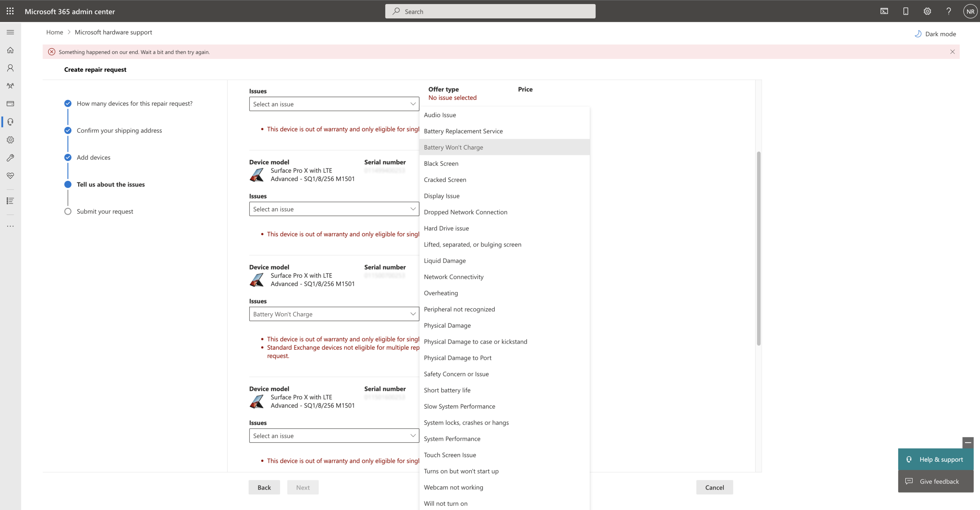Click the Surface Pro X thumbnail above Battery Won't Charge
The height and width of the screenshot is (510, 980).
tap(257, 280)
